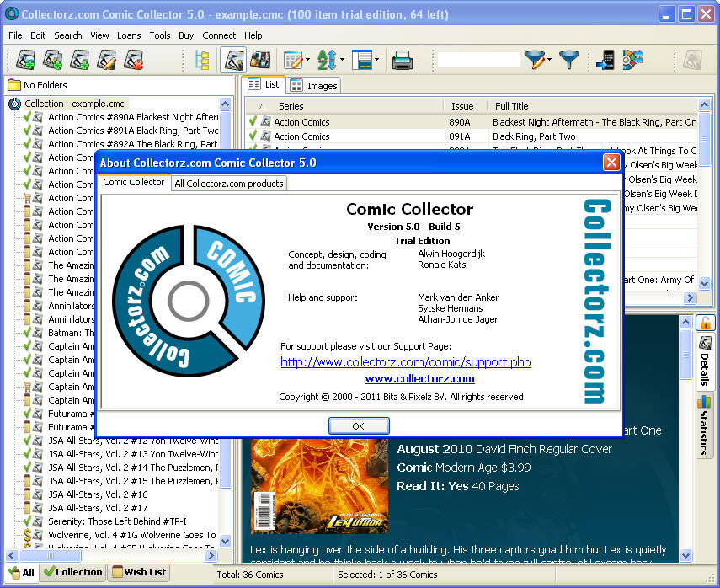The width and height of the screenshot is (720, 588).
Task: Click the A-Z sort icon
Action: click(x=328, y=61)
